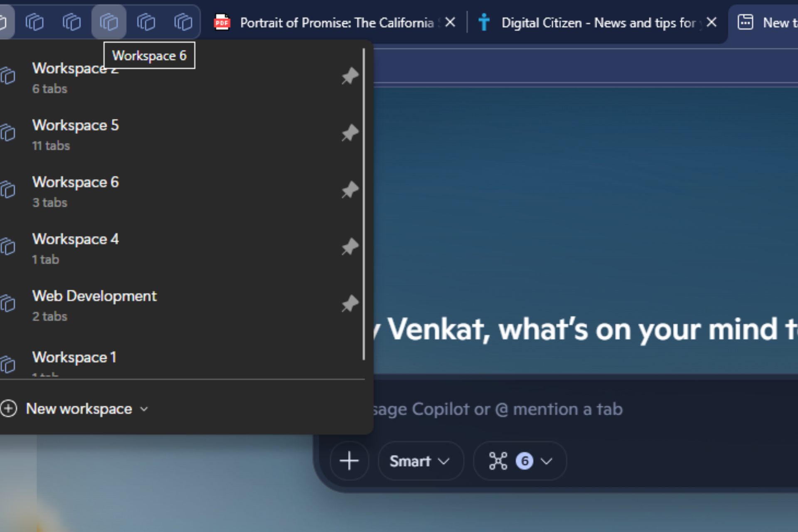Pin Workspace 5 with its pin icon
This screenshot has height=532, width=798.
(350, 133)
